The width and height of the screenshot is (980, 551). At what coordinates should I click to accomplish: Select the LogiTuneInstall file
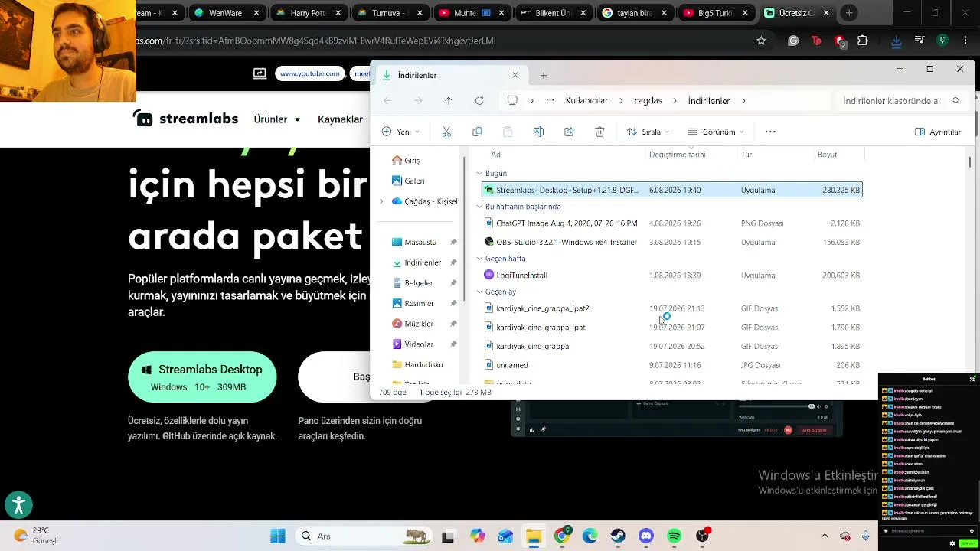click(x=671, y=275)
